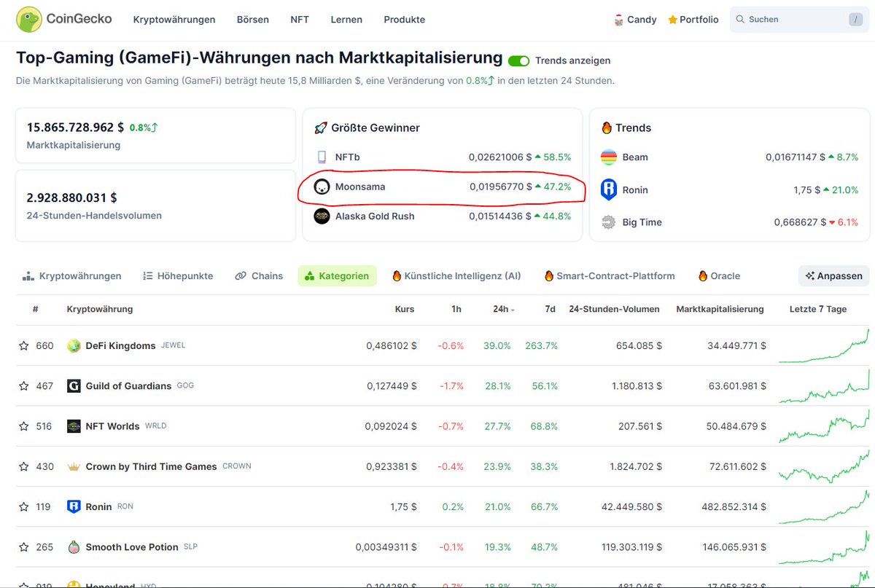Click the NFTb gainer icon

[x=322, y=157]
